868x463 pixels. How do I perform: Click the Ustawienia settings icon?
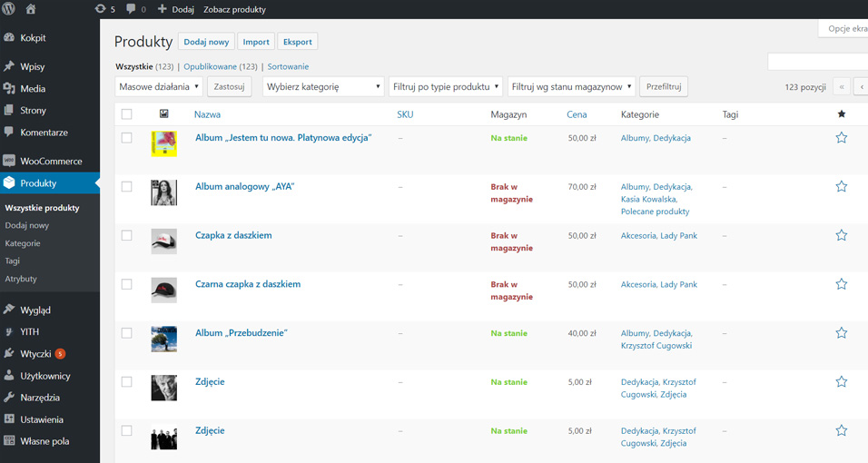(x=9, y=419)
